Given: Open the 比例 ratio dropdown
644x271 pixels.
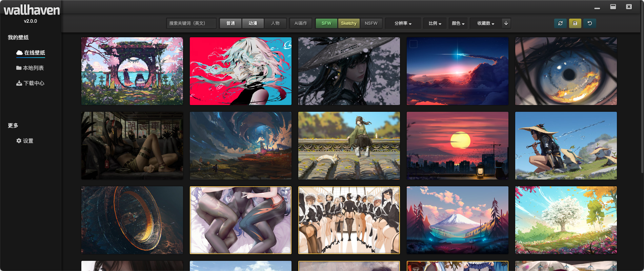Looking at the screenshot, I should [435, 23].
